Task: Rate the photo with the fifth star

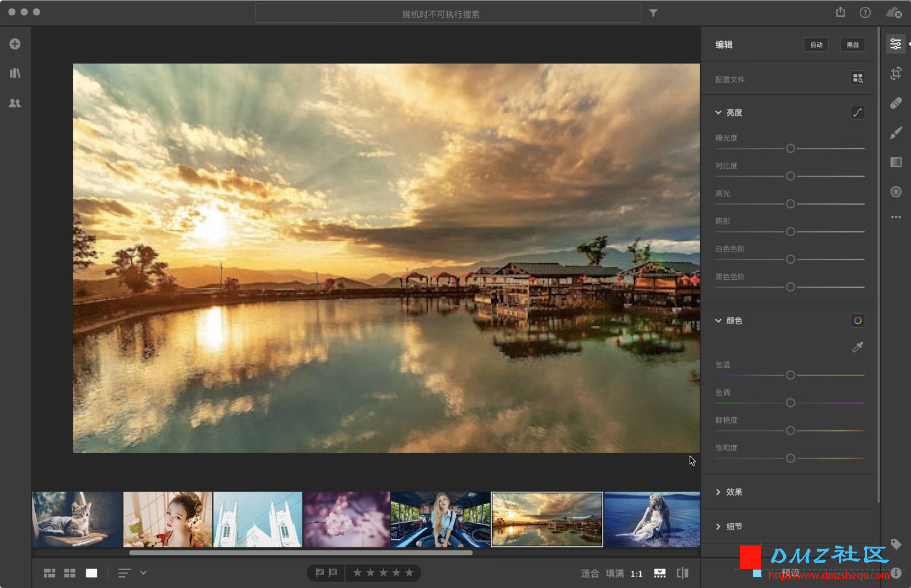Action: click(409, 573)
